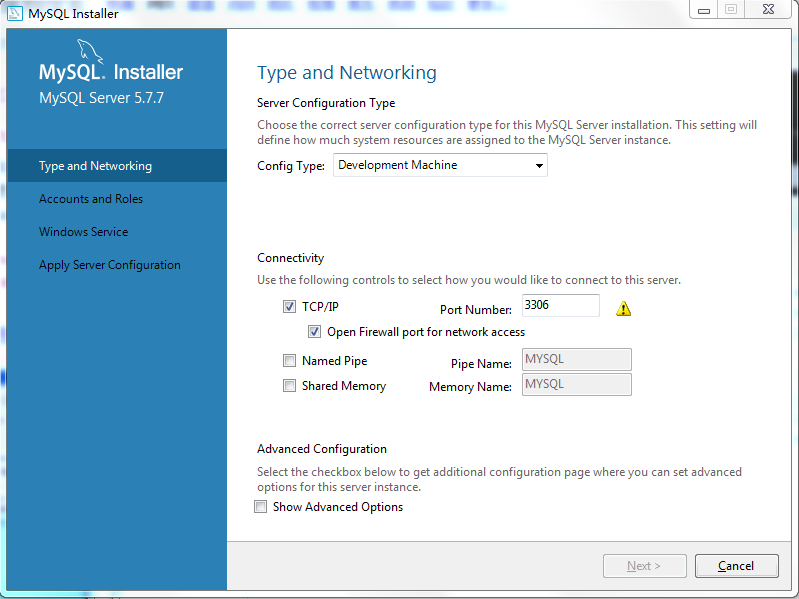This screenshot has width=799, height=599.
Task: Select Type and Networking step
Action: click(x=117, y=166)
